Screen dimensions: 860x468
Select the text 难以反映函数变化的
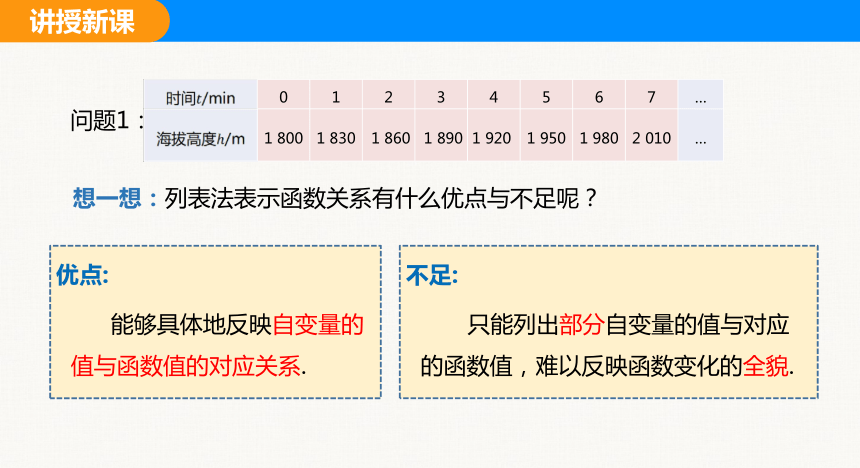639,366
